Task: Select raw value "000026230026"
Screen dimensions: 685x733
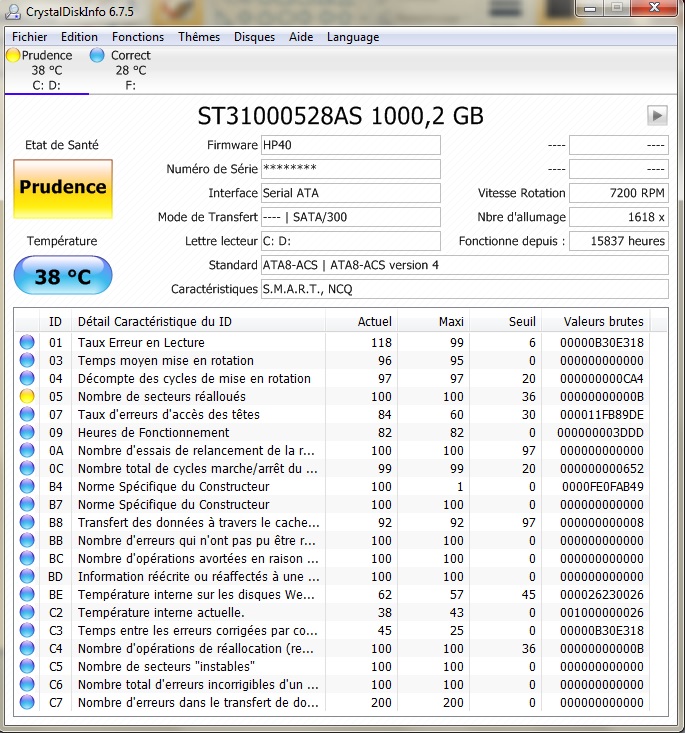Action: click(602, 595)
